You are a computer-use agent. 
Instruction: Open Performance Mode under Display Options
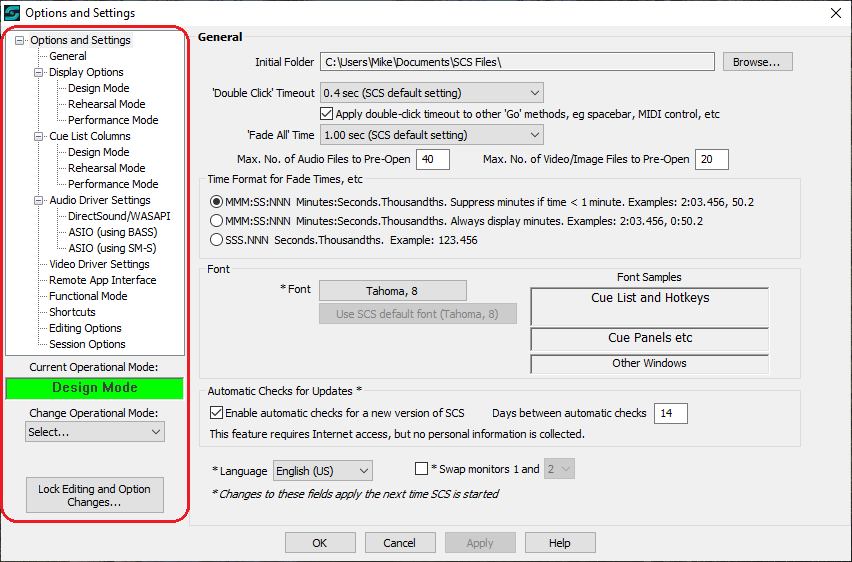[113, 120]
